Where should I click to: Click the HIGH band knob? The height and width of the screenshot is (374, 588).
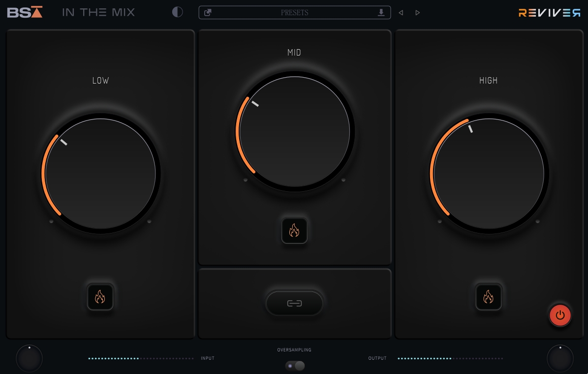point(489,173)
